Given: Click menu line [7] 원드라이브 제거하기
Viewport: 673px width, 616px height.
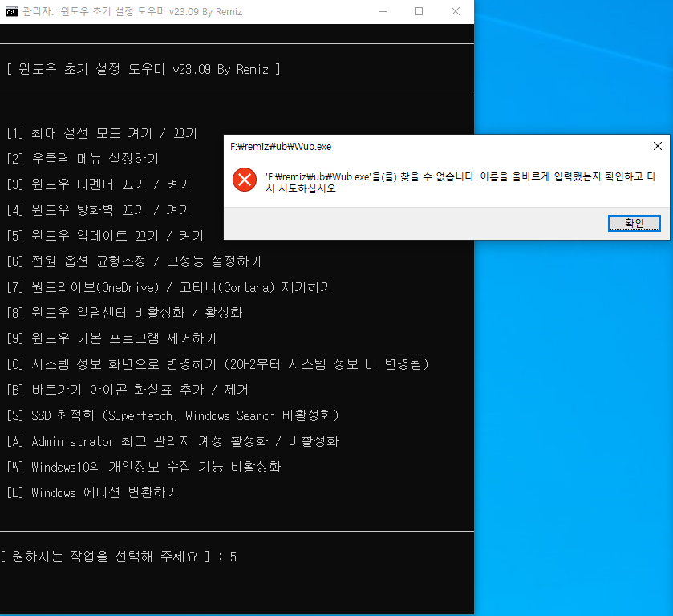Looking at the screenshot, I should click(x=169, y=287).
